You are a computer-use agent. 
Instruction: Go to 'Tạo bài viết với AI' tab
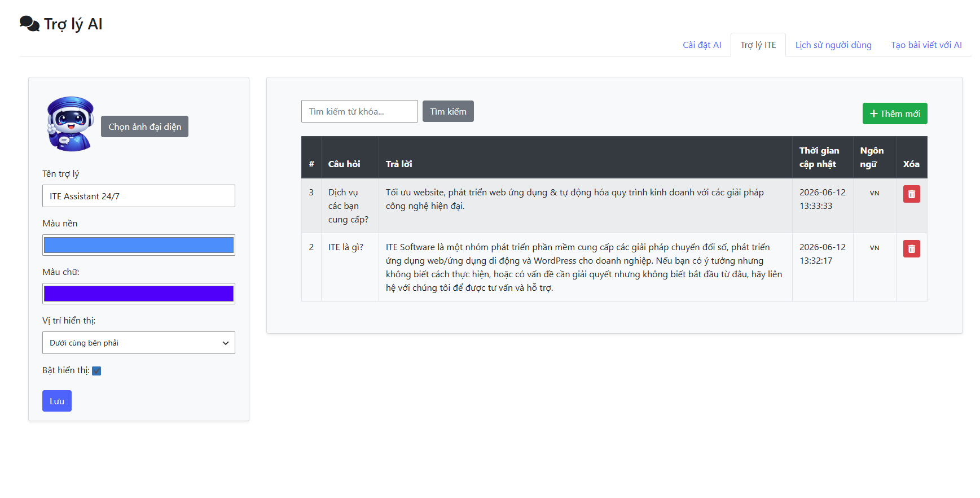926,45
